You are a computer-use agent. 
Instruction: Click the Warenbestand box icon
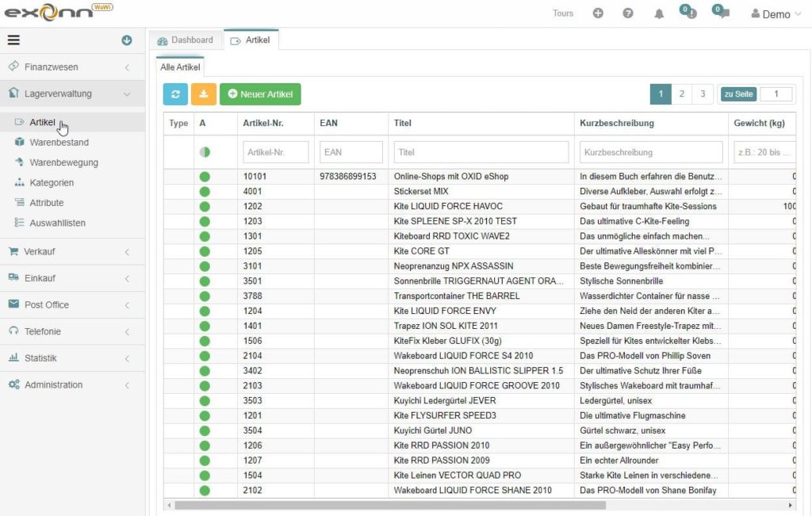[x=19, y=142]
